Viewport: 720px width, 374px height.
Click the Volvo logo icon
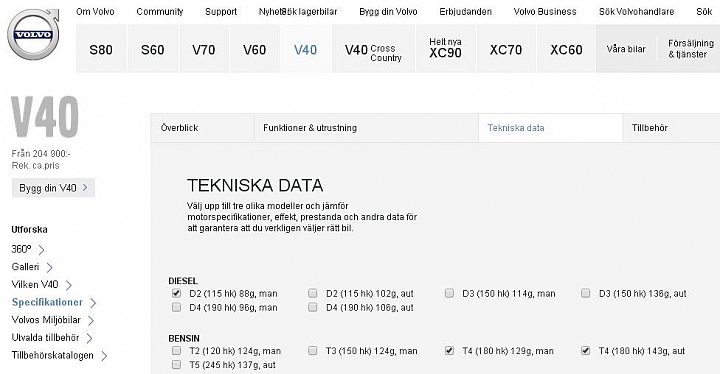[x=33, y=34]
